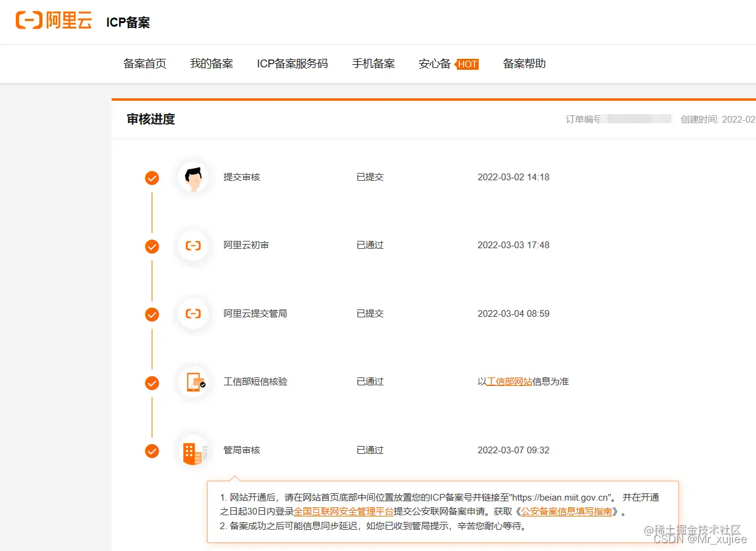
Task: Click the checkmark circle for 管局审核 step
Action: [x=151, y=451]
